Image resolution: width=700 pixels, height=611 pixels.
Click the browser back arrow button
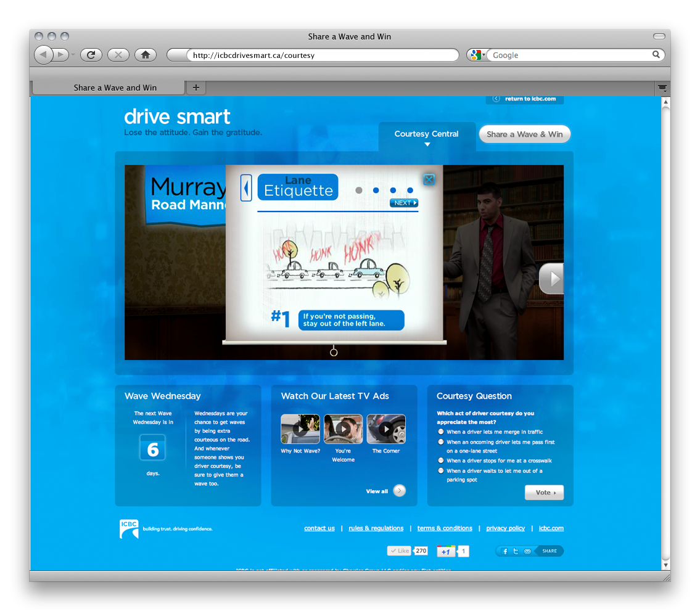point(43,55)
